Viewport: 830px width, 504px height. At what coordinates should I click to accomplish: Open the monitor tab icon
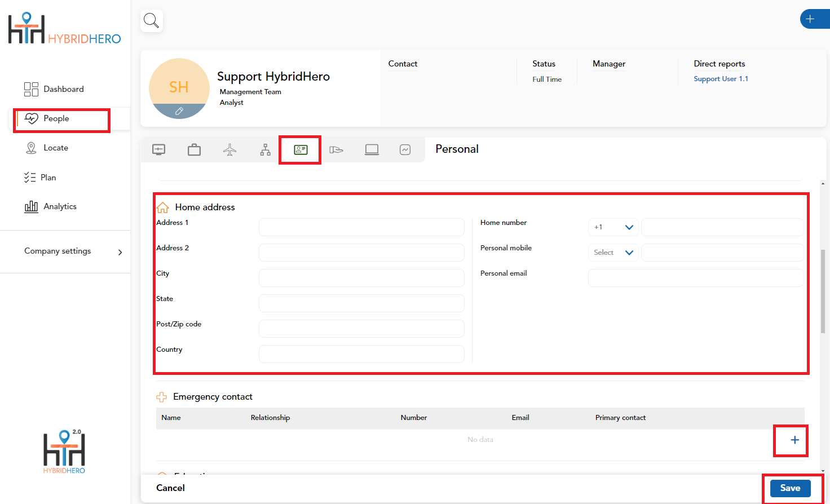[159, 149]
